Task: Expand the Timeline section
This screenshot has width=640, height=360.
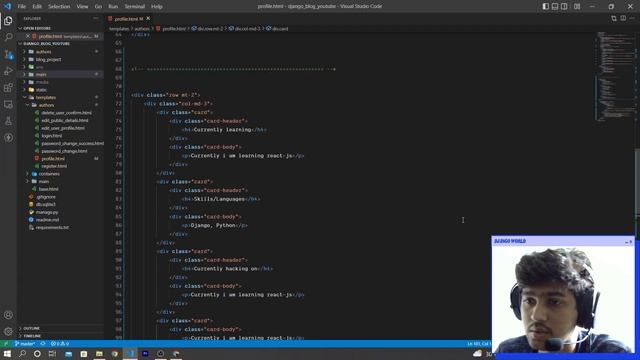Action: (32, 336)
